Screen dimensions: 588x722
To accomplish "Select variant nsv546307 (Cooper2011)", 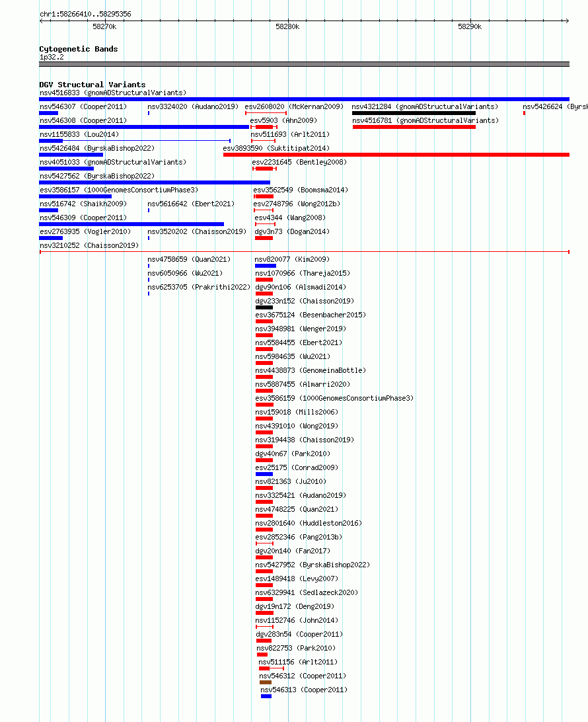I will click(x=83, y=106).
